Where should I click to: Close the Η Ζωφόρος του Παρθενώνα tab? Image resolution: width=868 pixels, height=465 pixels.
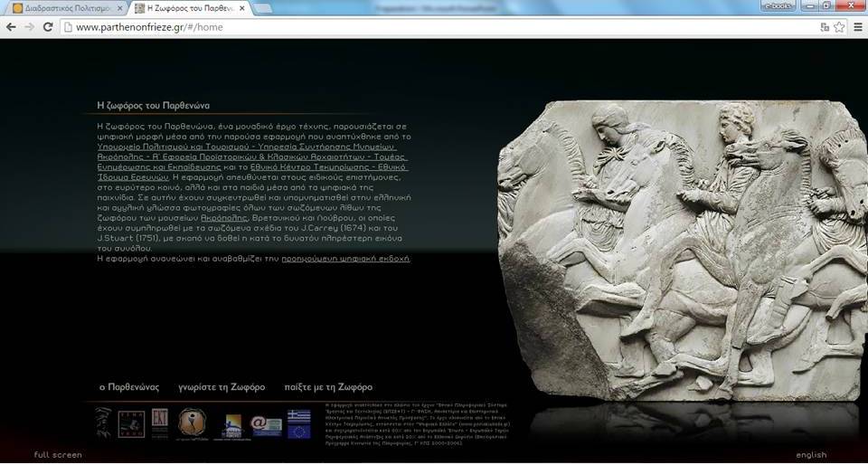(x=242, y=8)
